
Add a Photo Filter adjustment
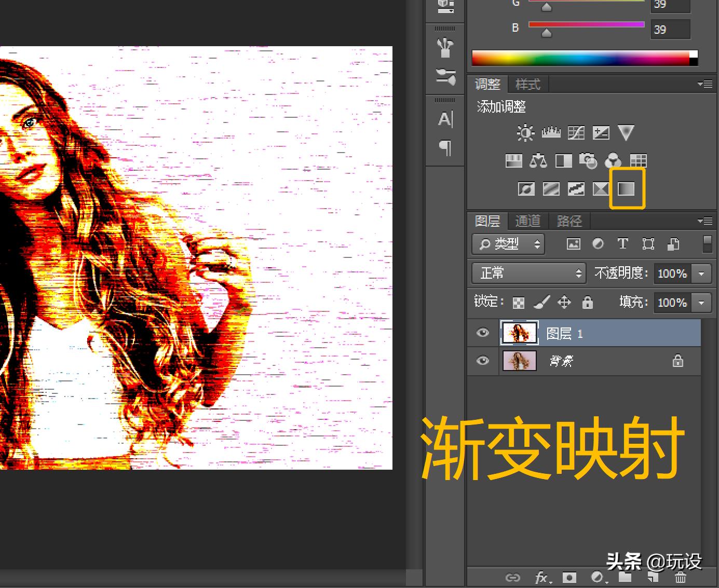tap(588, 161)
